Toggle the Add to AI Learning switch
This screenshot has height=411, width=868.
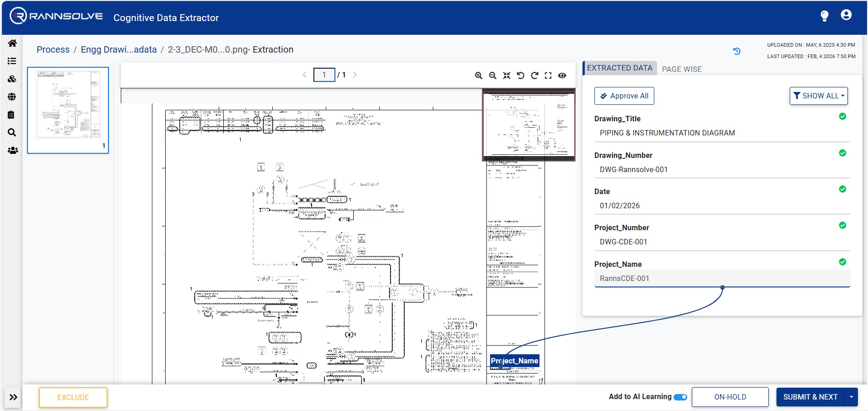click(680, 397)
